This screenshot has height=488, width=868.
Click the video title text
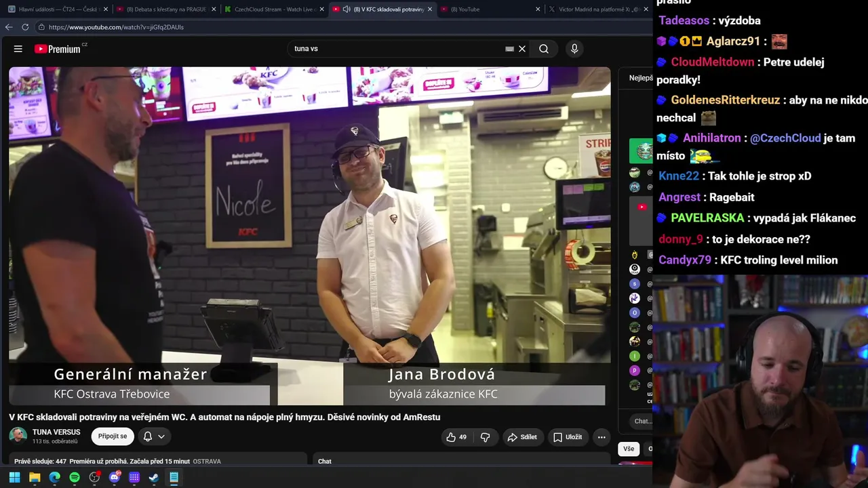[224, 417]
